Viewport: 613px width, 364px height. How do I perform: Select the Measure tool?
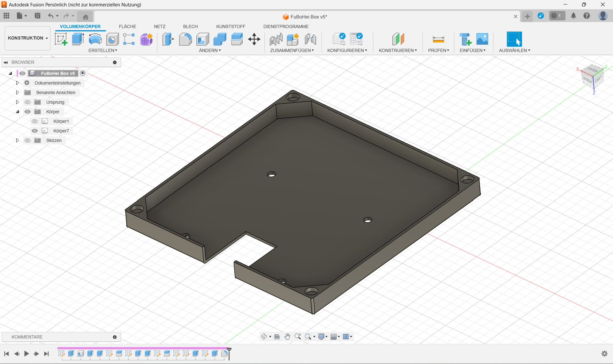(438, 39)
